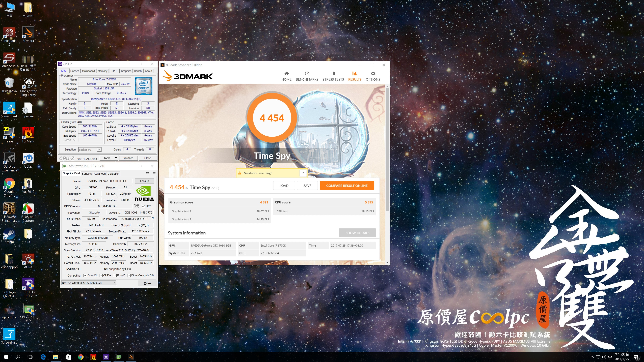Switch to the Memory tab in CPU-Z
Image resolution: width=644 pixels, height=362 pixels.
pyautogui.click(x=102, y=71)
